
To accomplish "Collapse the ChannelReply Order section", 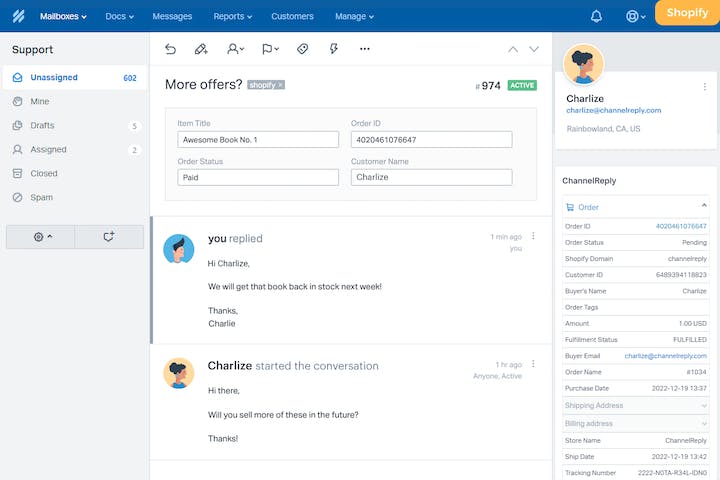I will (x=704, y=205).
